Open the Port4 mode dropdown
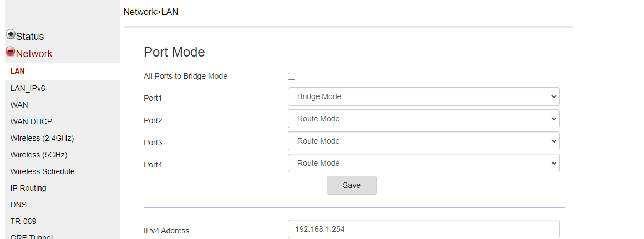The height and width of the screenshot is (239, 644). pyautogui.click(x=423, y=163)
